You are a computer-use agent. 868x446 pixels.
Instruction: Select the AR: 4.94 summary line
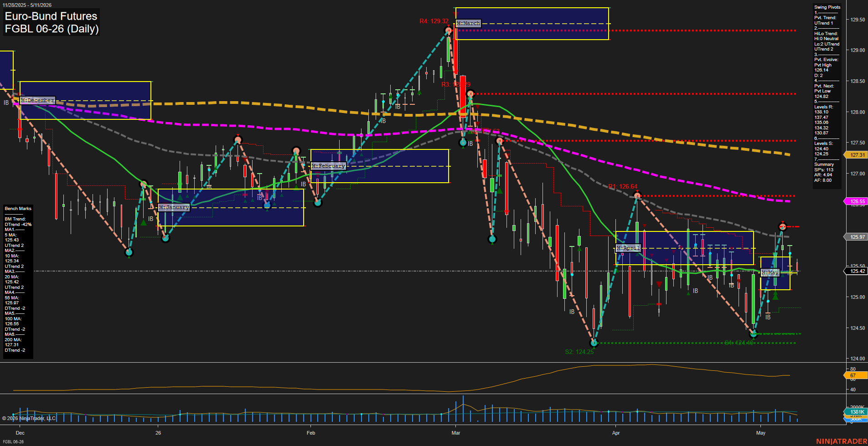(x=823, y=175)
